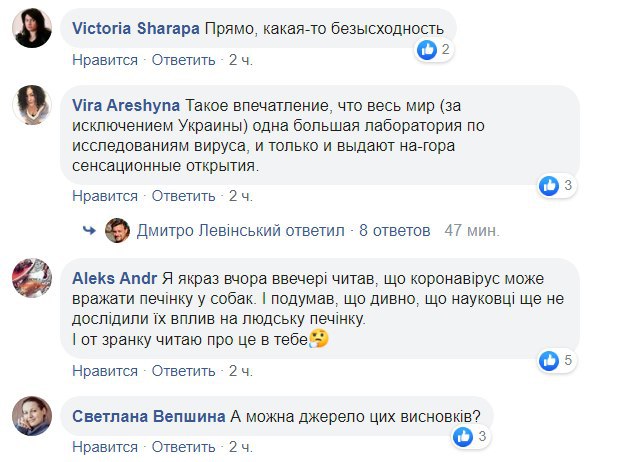
Task: Click the reply arrow icon beside Дмитро Левінський
Action: (x=91, y=230)
